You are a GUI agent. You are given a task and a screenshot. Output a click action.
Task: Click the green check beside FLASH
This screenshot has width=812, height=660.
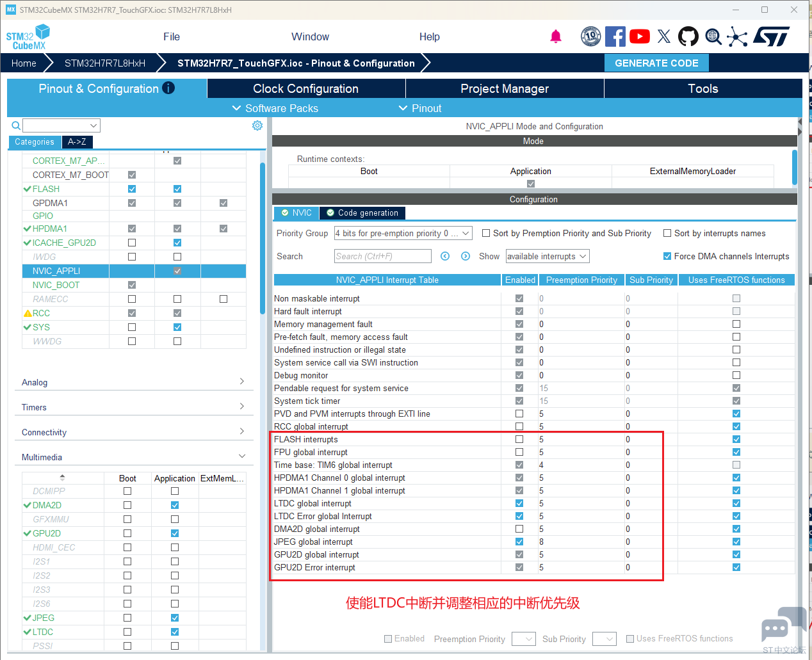(28, 189)
